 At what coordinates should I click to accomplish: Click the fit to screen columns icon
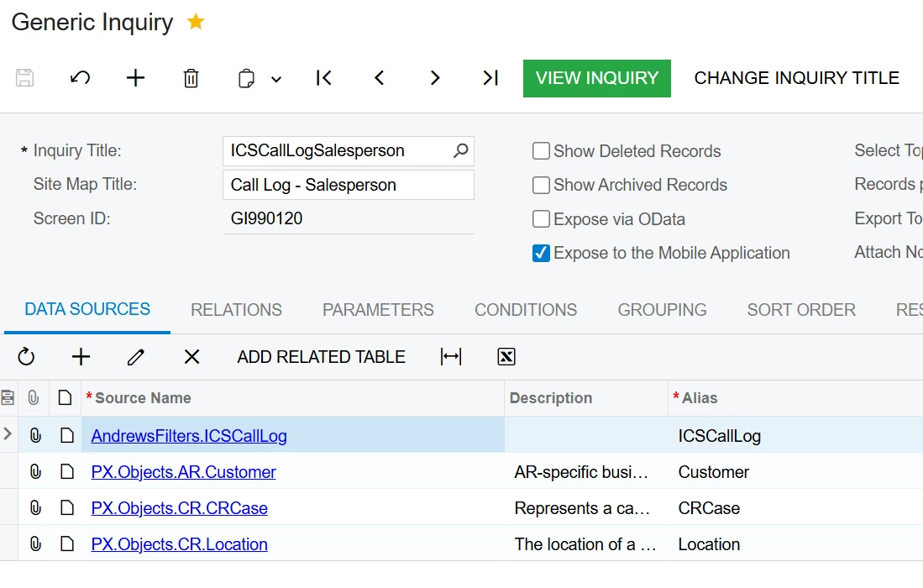pyautogui.click(x=451, y=357)
